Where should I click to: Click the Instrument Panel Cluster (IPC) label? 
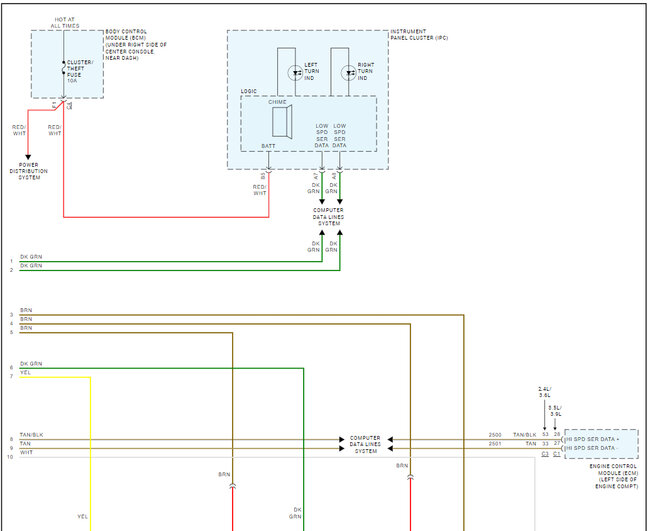419,34
